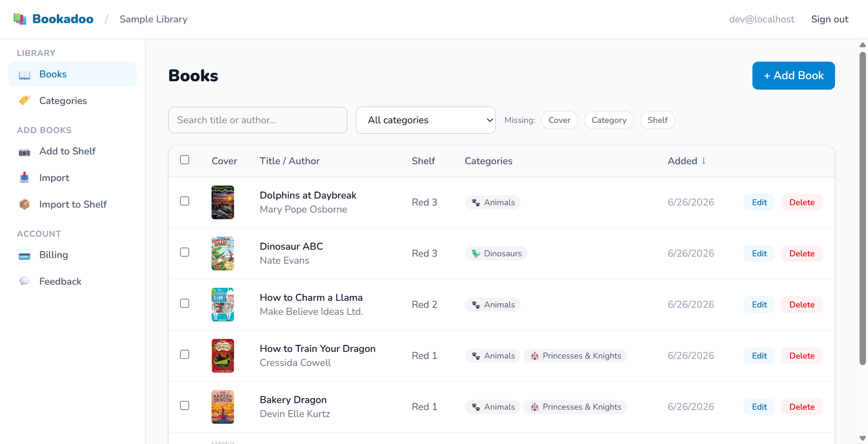Edit the Bakery Dragon book
The height and width of the screenshot is (444, 868).
point(759,407)
